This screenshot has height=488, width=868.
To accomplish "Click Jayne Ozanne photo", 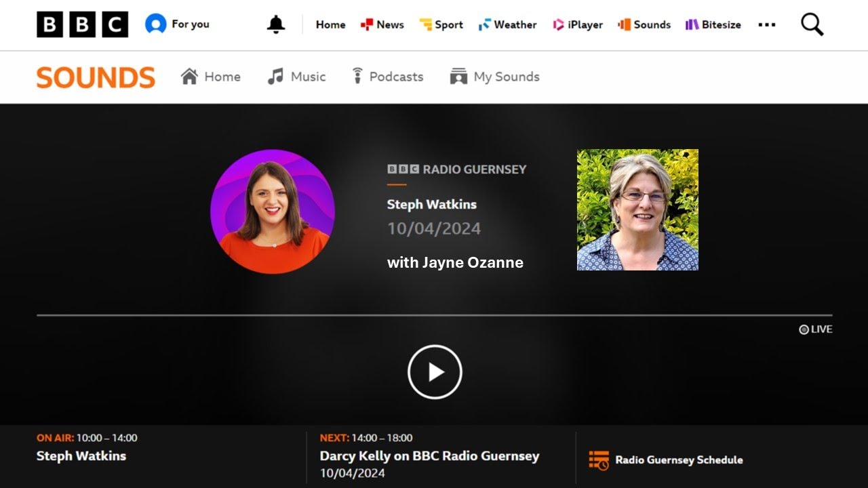I will click(637, 209).
